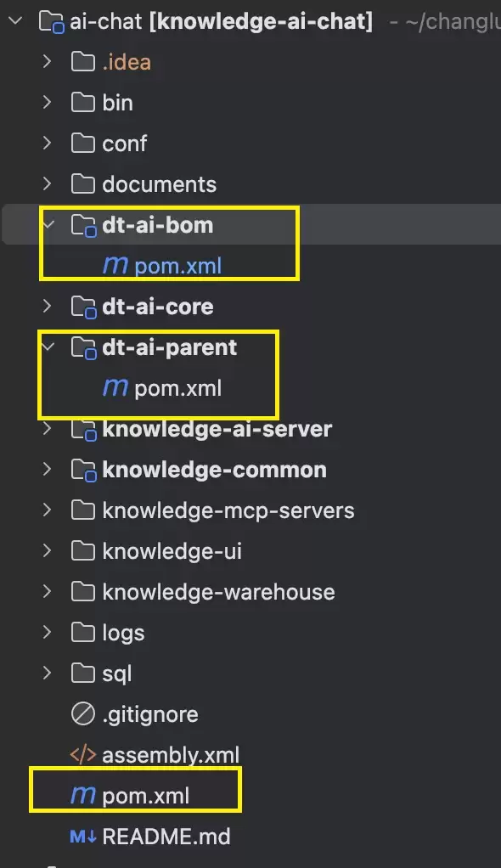Screen dimensions: 501x868
Task: Expand the bin folder chevron
Action: 48,103
